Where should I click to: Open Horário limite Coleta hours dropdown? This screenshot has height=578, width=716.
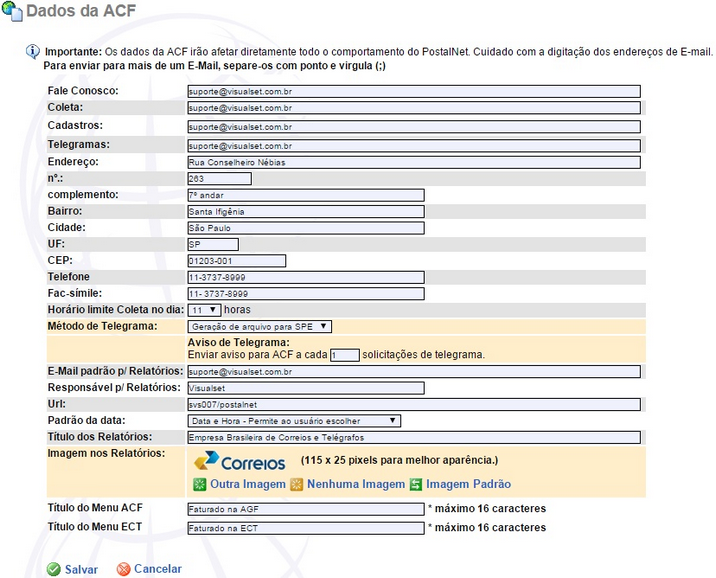(204, 310)
